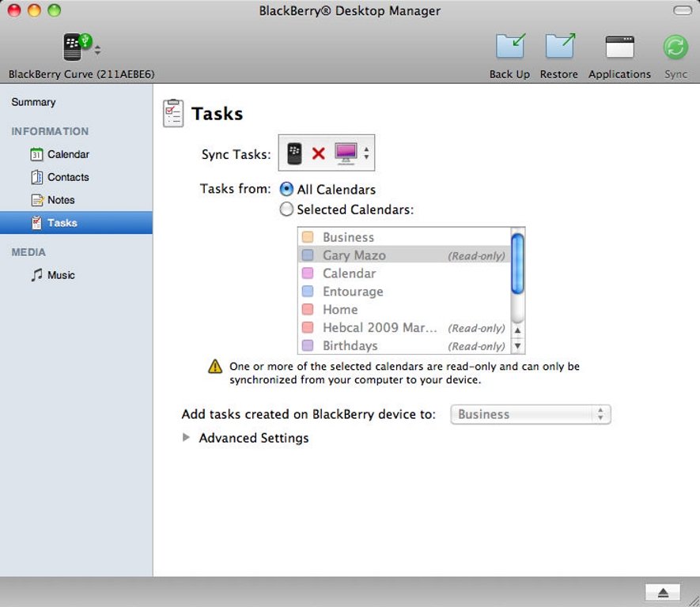
Task: Open the Sync Tasks direction dropdown arrows
Action: pos(366,153)
